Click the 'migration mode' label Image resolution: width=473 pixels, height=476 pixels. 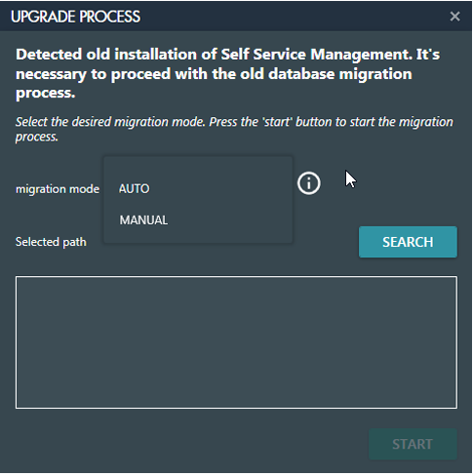[58, 189]
